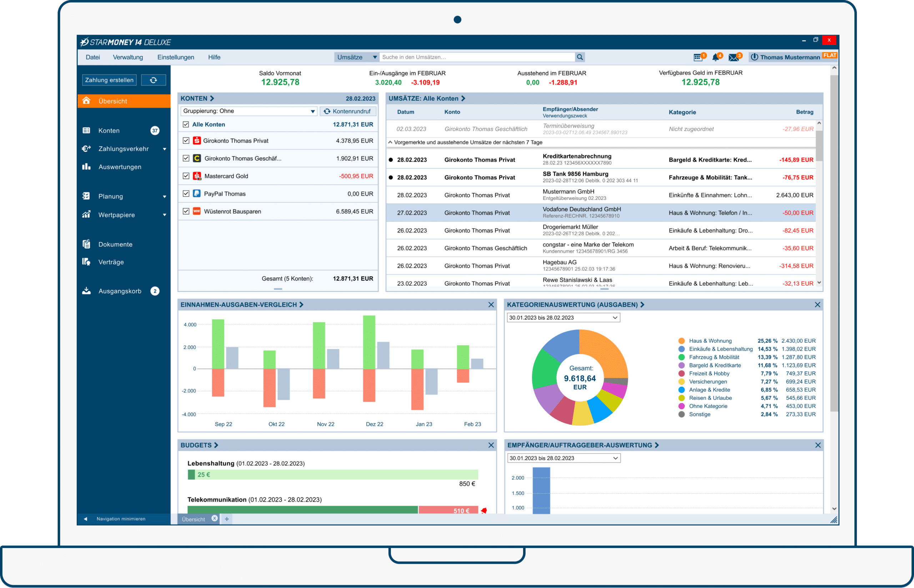Close the Empfänger/Auftraggeber-Auswertung panel

click(818, 445)
